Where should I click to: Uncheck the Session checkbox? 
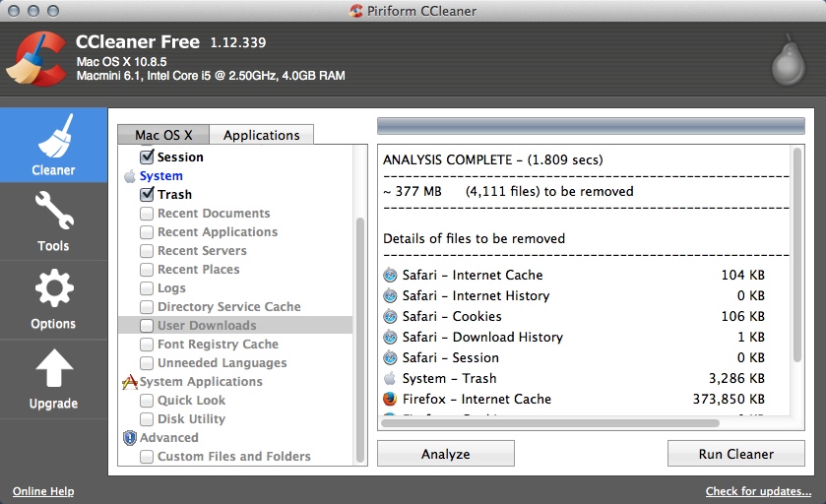pyautogui.click(x=147, y=157)
